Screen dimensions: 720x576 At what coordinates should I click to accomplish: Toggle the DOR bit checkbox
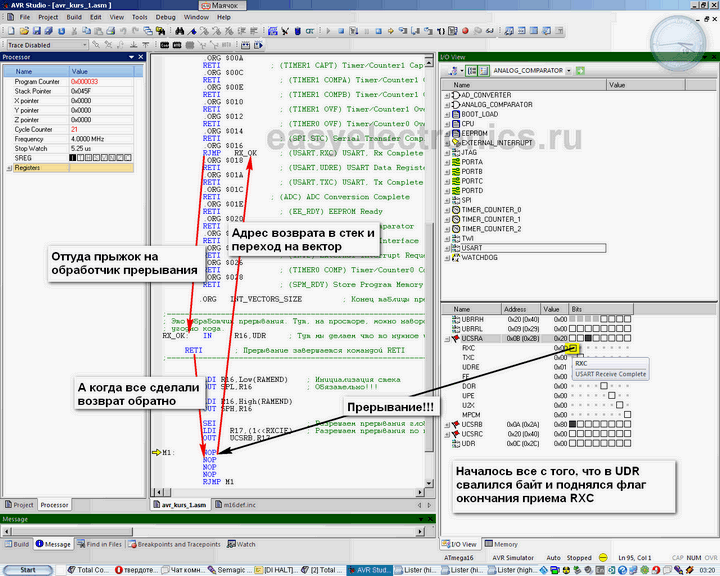[x=604, y=386]
